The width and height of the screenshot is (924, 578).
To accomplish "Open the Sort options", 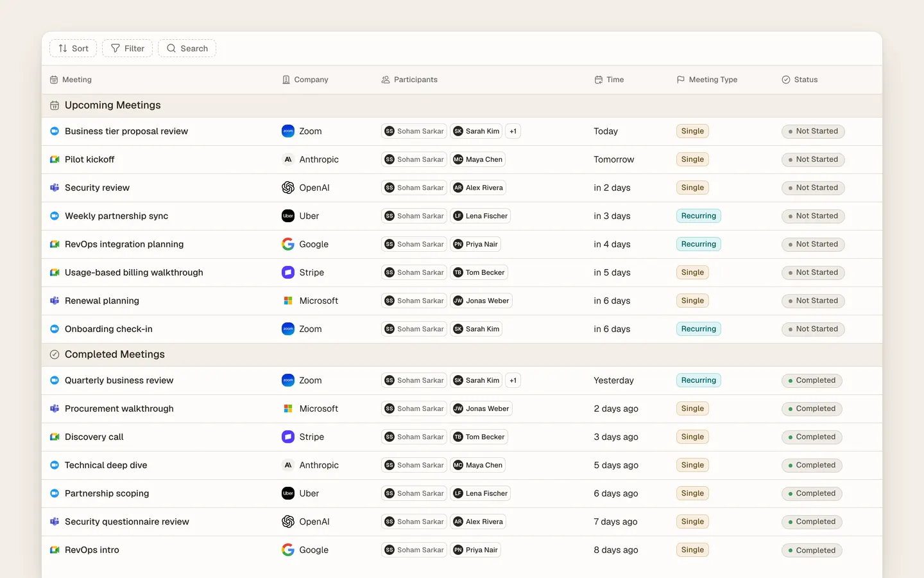I will [73, 48].
